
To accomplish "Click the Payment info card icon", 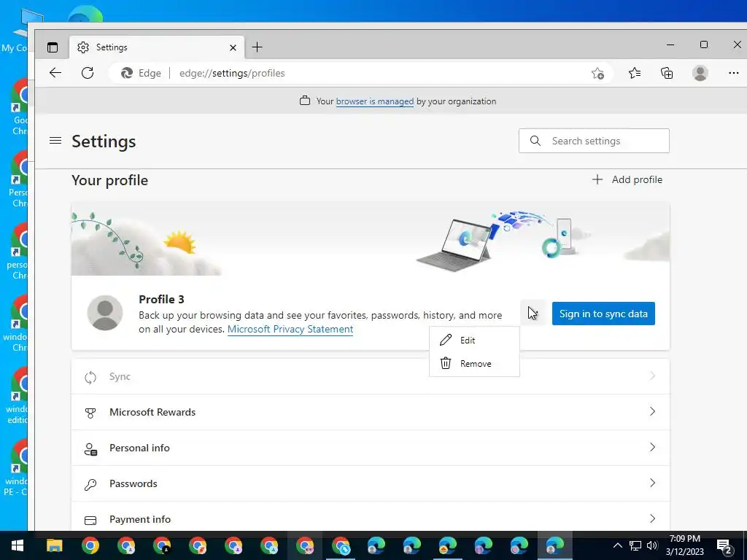I will pos(90,520).
